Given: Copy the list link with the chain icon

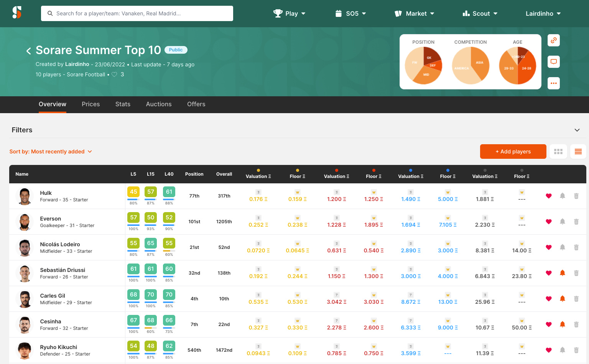Looking at the screenshot, I should click(x=554, y=40).
